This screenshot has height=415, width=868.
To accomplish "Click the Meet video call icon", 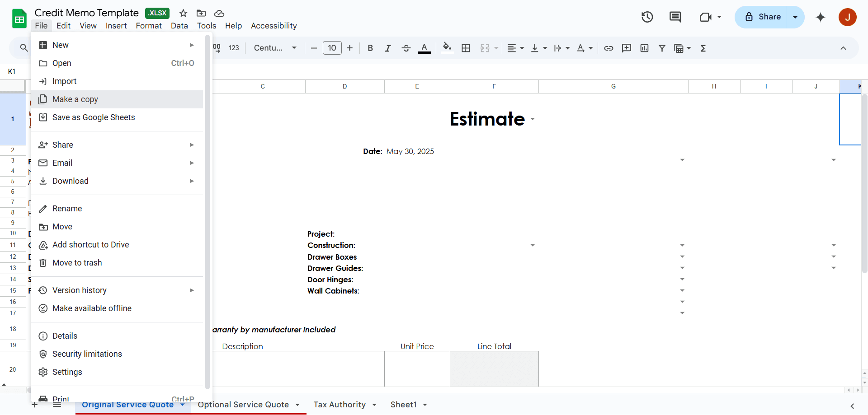I will (x=705, y=17).
